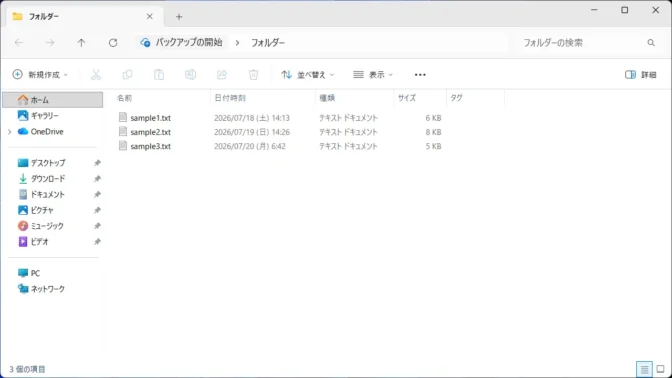Click 3 個の項目 in status bar
Screen dimensions: 672x378
coord(27,369)
